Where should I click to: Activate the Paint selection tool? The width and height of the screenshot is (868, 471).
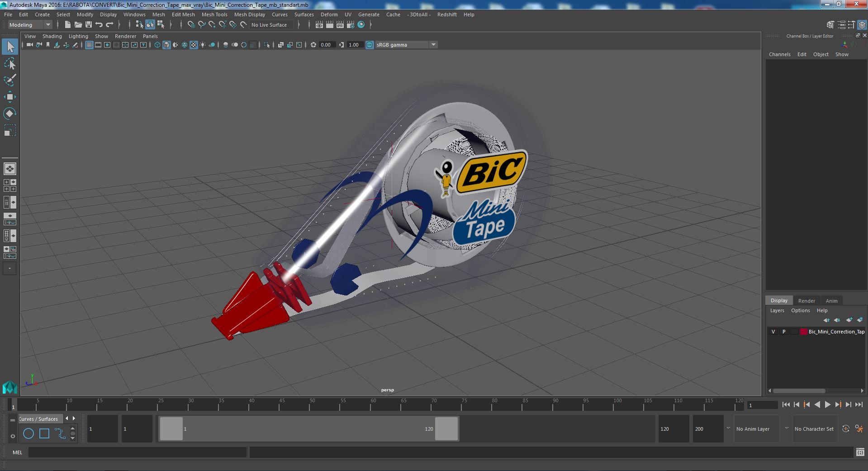9,80
